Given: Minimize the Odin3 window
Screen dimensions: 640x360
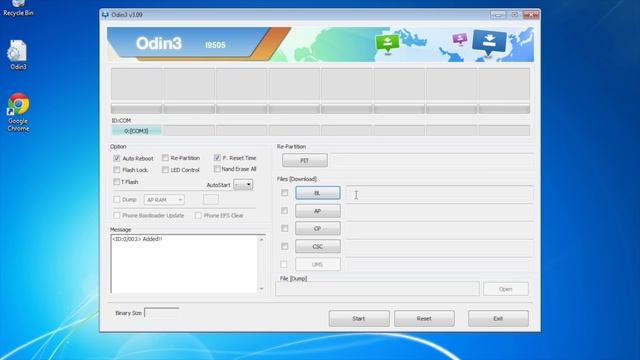Looking at the screenshot, I should (x=498, y=15).
